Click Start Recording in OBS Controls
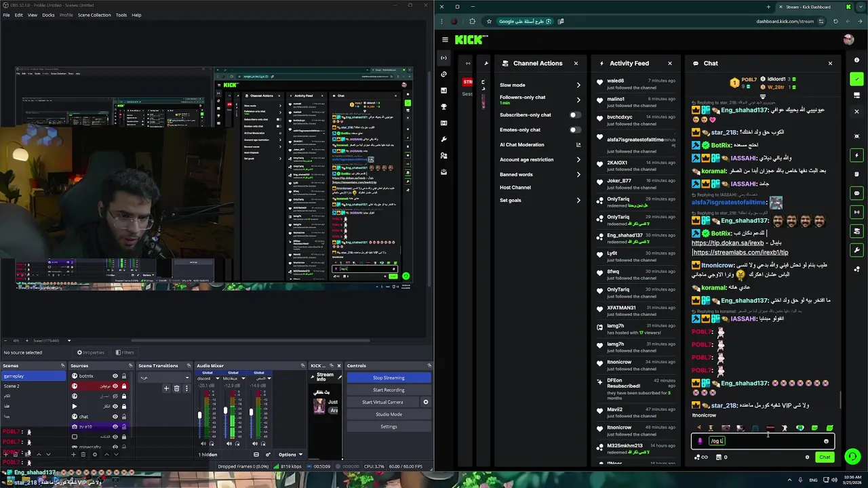 [x=389, y=390]
